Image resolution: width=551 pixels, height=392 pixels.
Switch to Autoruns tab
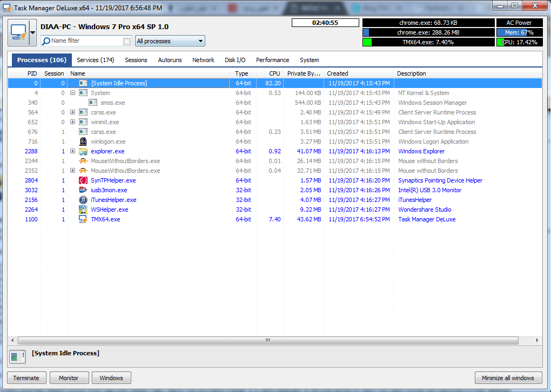coord(170,60)
